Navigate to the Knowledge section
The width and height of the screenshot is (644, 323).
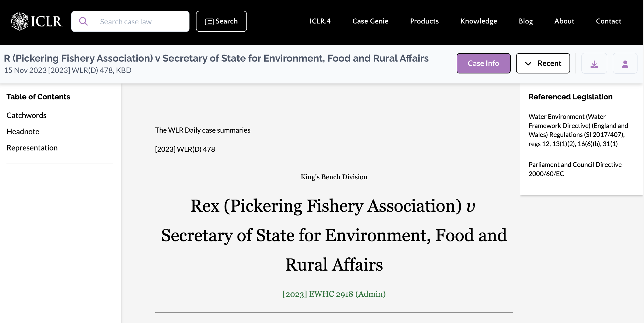(479, 21)
